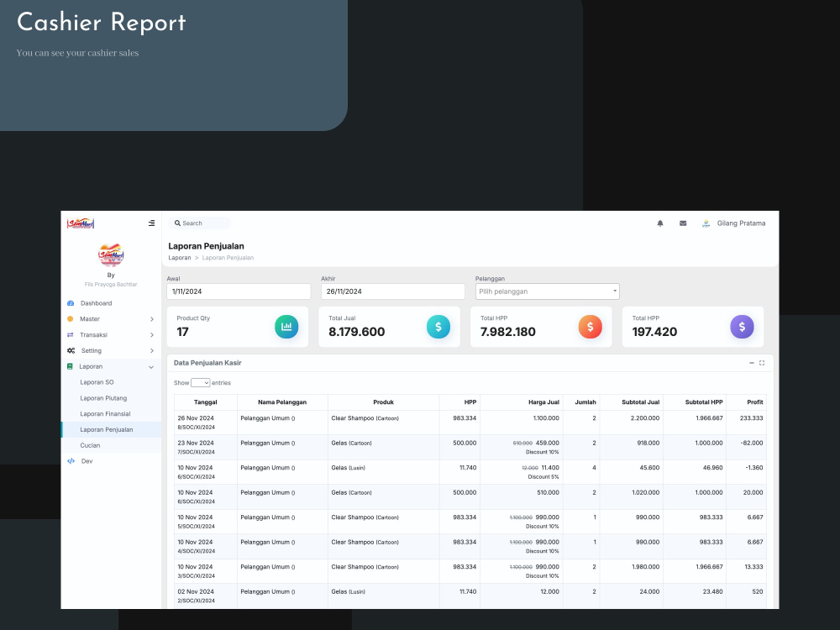Click the sidebar collapse hamburger icon
The width and height of the screenshot is (840, 630).
click(151, 223)
